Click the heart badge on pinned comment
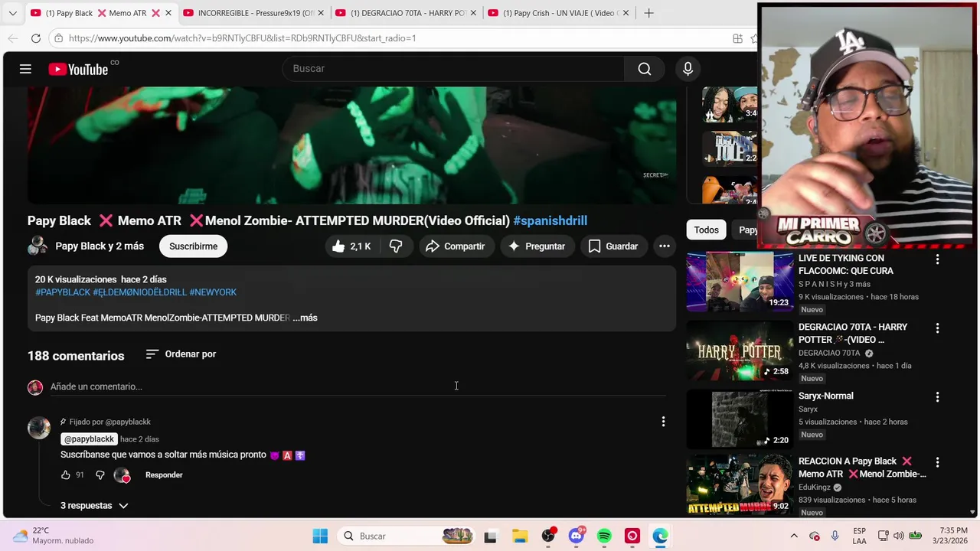Image resolution: width=980 pixels, height=551 pixels. click(x=122, y=475)
